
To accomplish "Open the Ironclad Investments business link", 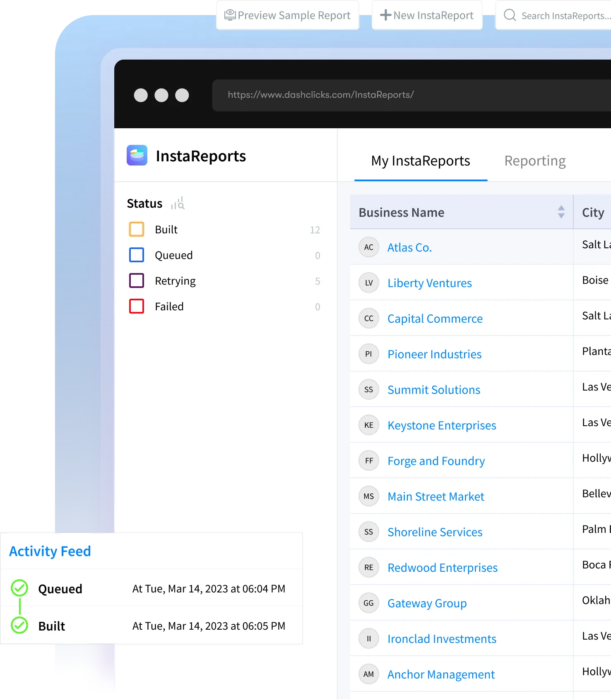I will [x=442, y=639].
